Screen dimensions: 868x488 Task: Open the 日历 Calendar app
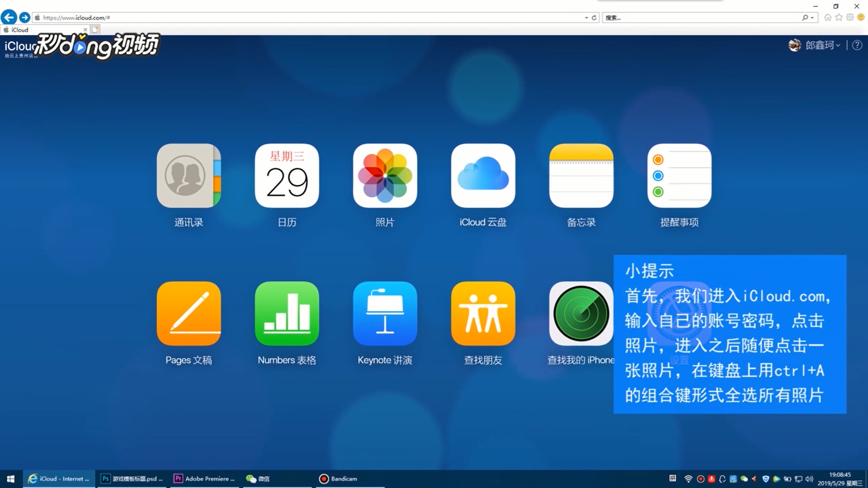coord(287,176)
